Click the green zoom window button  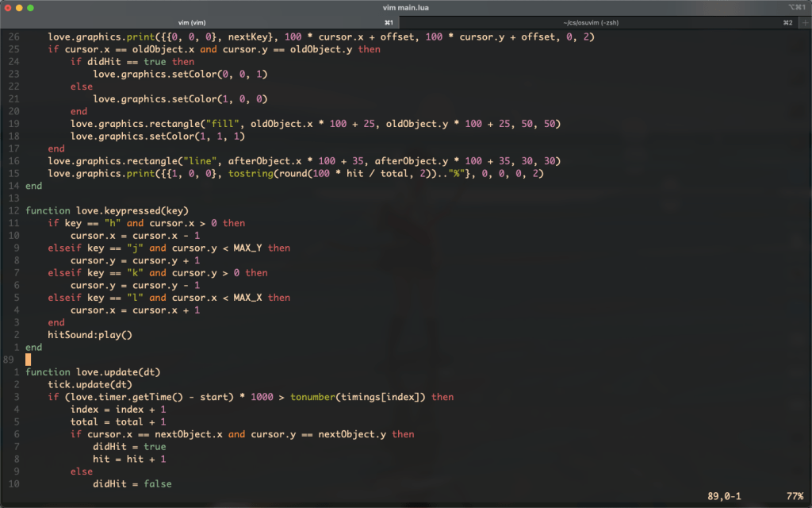pyautogui.click(x=31, y=7)
